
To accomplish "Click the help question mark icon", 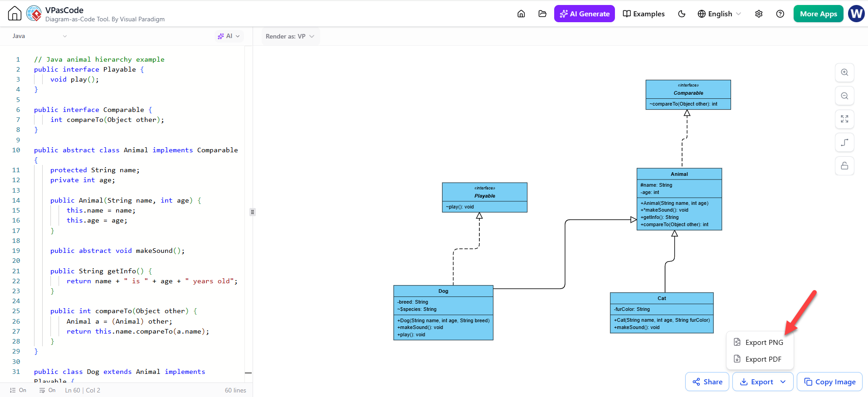I will coord(780,14).
